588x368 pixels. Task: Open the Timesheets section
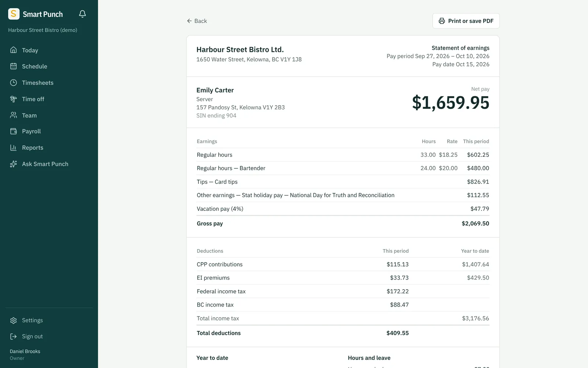tap(49, 83)
